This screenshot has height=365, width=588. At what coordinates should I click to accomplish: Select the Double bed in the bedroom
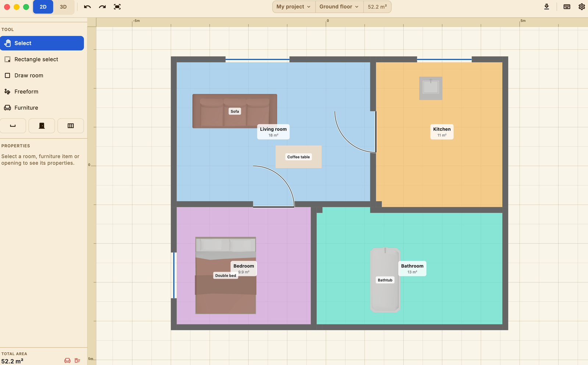pos(226,276)
